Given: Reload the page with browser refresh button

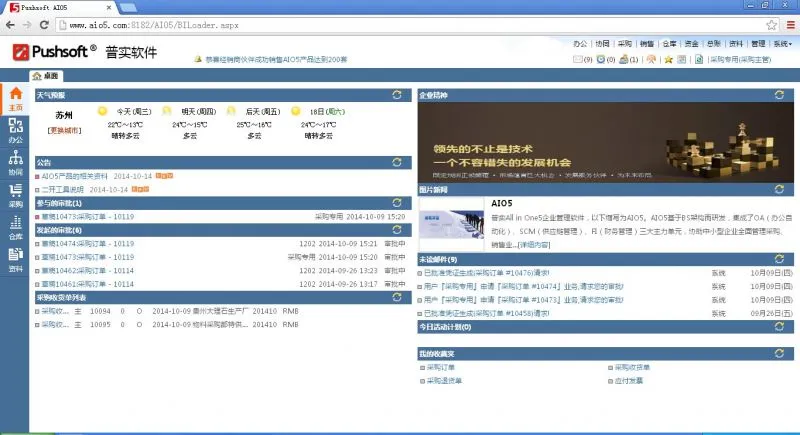Looking at the screenshot, I should [x=44, y=25].
